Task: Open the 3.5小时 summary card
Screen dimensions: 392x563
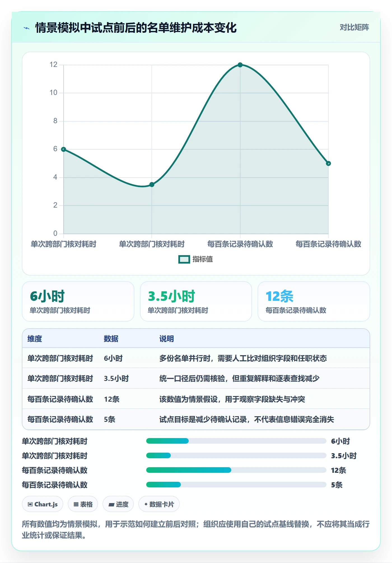Action: click(x=196, y=301)
